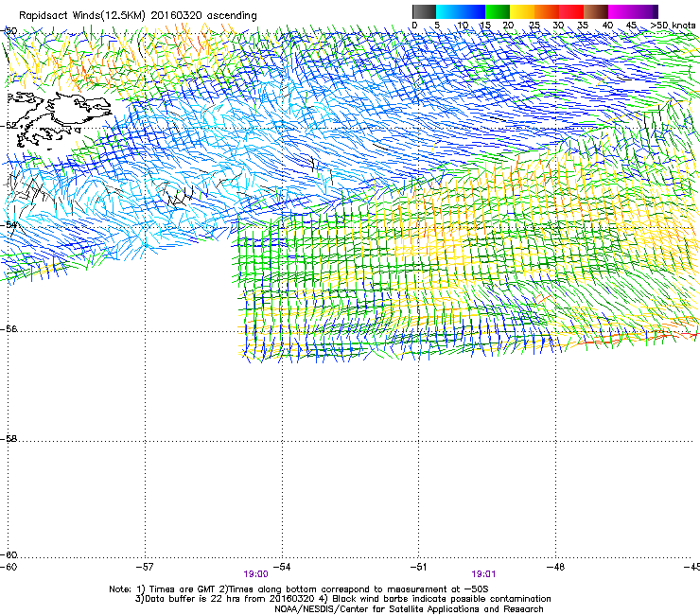The height and width of the screenshot is (615, 700).
Task: Click the NOAA/NESDIS credit line
Action: pos(409,609)
